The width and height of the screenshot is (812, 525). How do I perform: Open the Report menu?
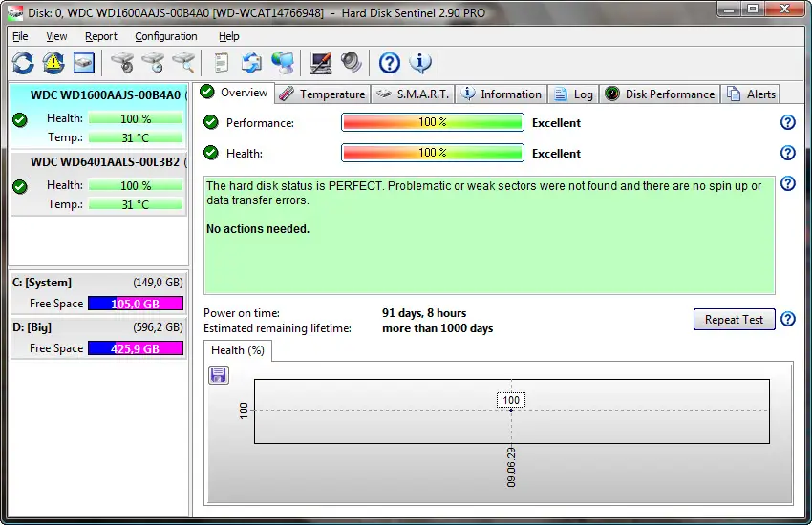[101, 36]
